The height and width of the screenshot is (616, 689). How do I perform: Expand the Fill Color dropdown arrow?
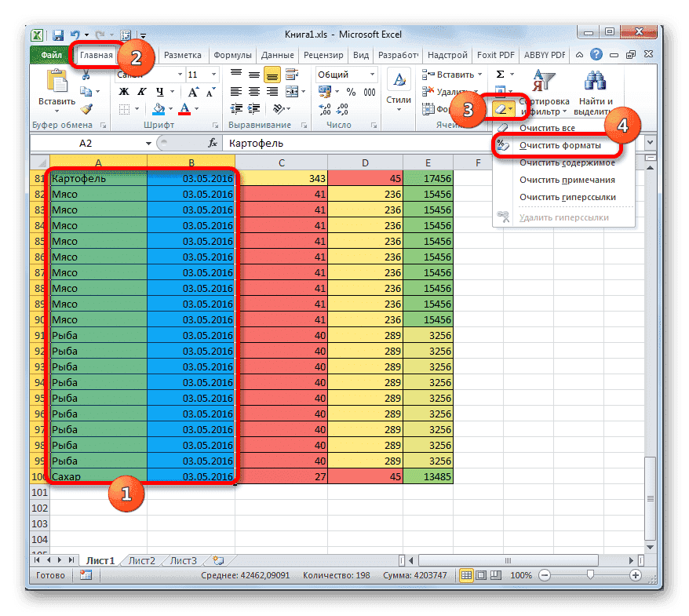(170, 109)
